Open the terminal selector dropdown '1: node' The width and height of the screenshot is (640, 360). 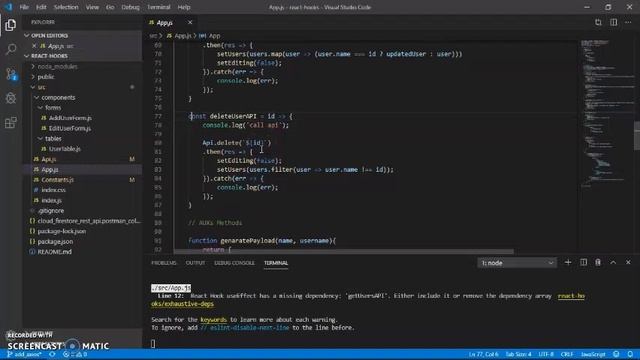click(x=516, y=263)
